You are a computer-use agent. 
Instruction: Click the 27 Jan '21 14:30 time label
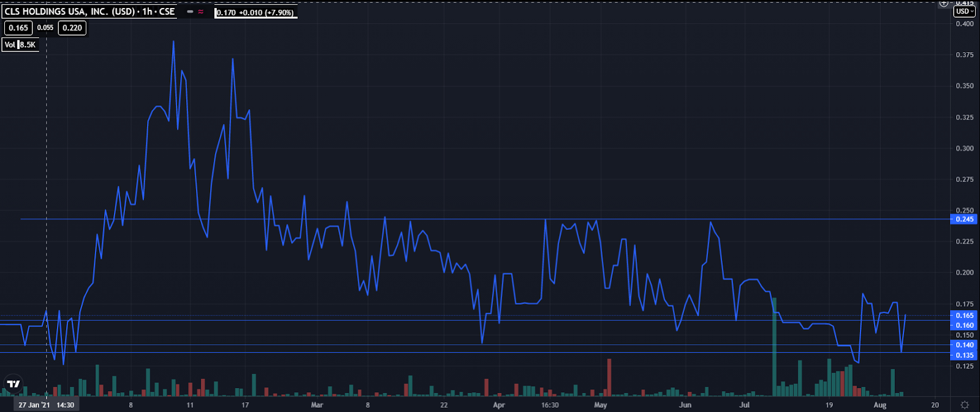click(x=47, y=405)
